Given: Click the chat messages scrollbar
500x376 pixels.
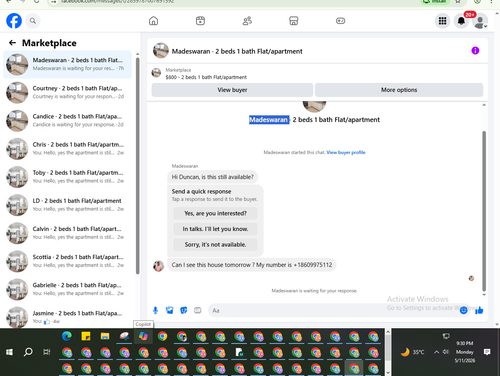Looking at the screenshot, I should (484, 211).
